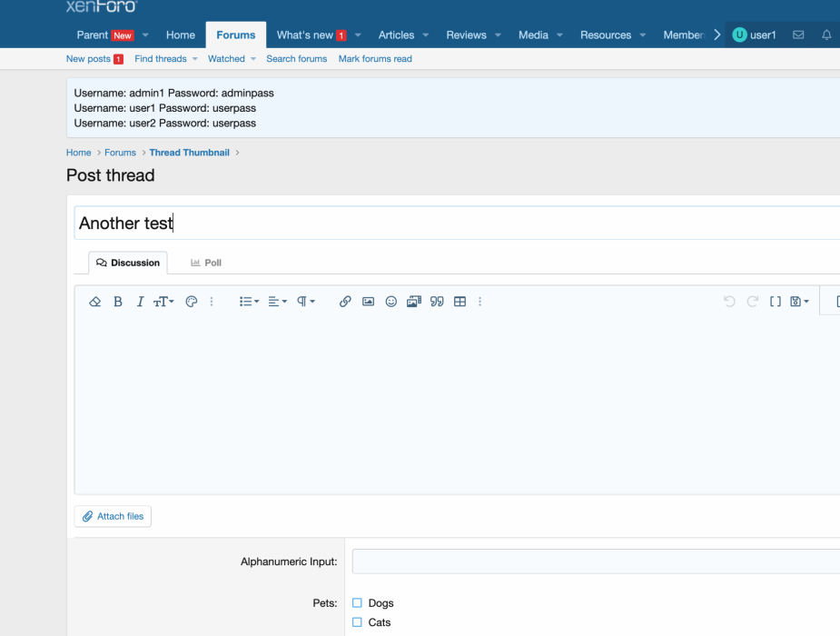The width and height of the screenshot is (840, 636).
Task: Click the Attach files button
Action: [x=113, y=516]
